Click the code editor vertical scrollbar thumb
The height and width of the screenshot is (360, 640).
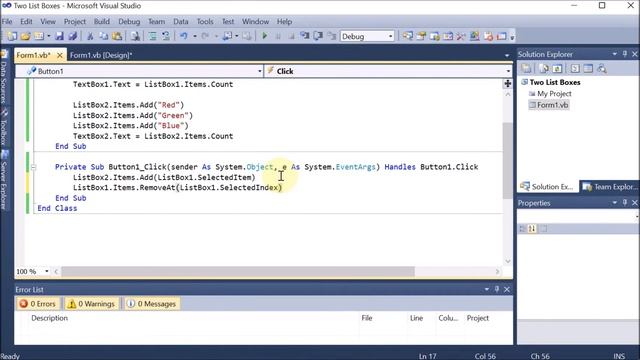pos(508,160)
